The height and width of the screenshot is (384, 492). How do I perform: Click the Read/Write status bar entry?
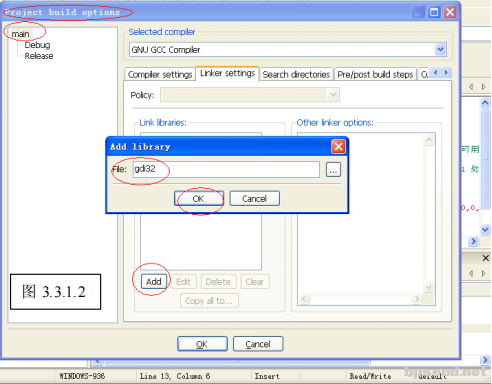[370, 376]
